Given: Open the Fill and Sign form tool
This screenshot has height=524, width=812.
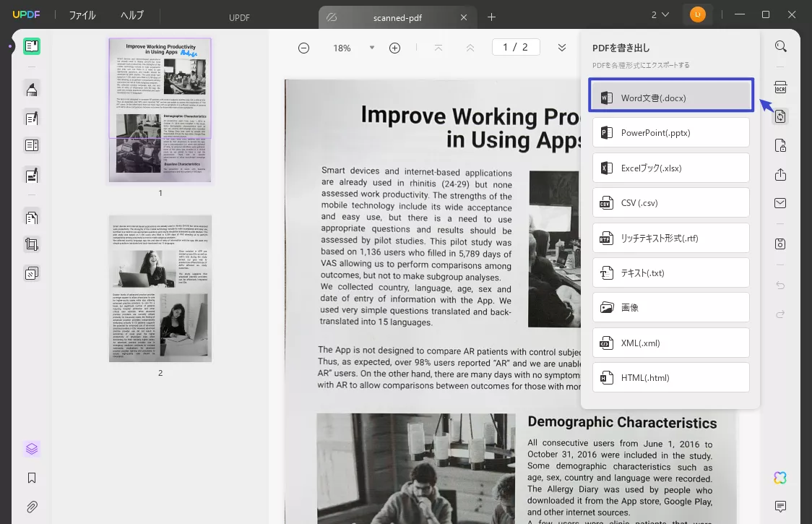Looking at the screenshot, I should coord(32,175).
